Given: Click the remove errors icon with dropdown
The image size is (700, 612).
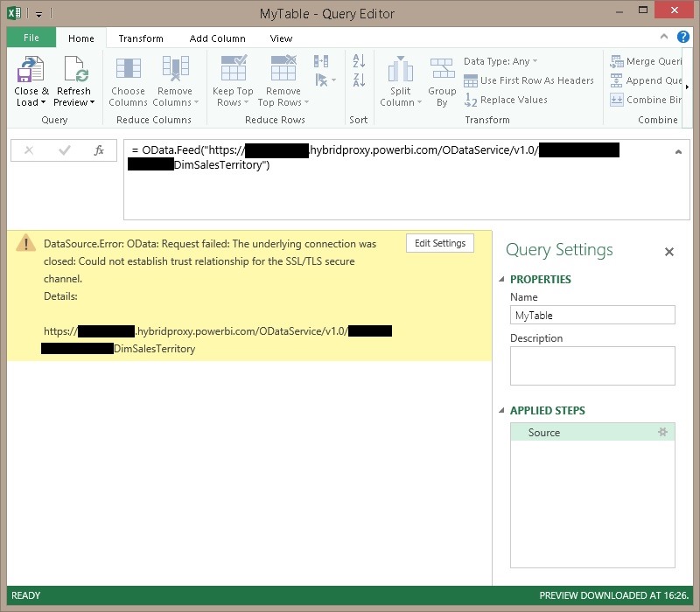Looking at the screenshot, I should point(325,80).
